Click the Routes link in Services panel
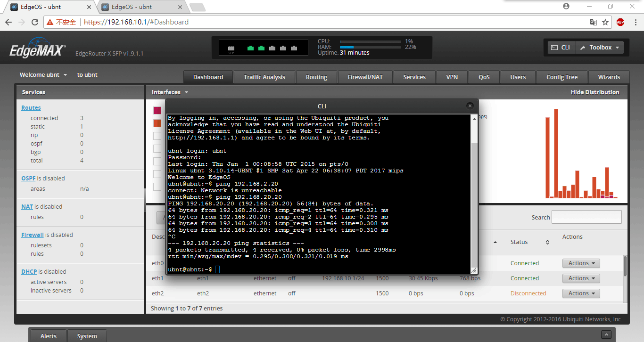The height and width of the screenshot is (342, 644). [x=31, y=108]
